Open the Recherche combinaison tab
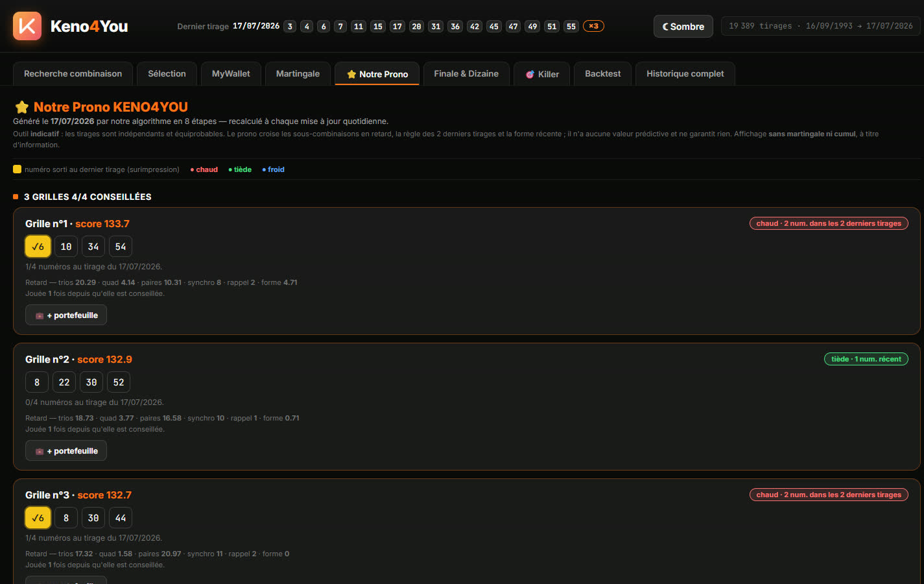Viewport: 924px width, 584px height. pos(73,74)
